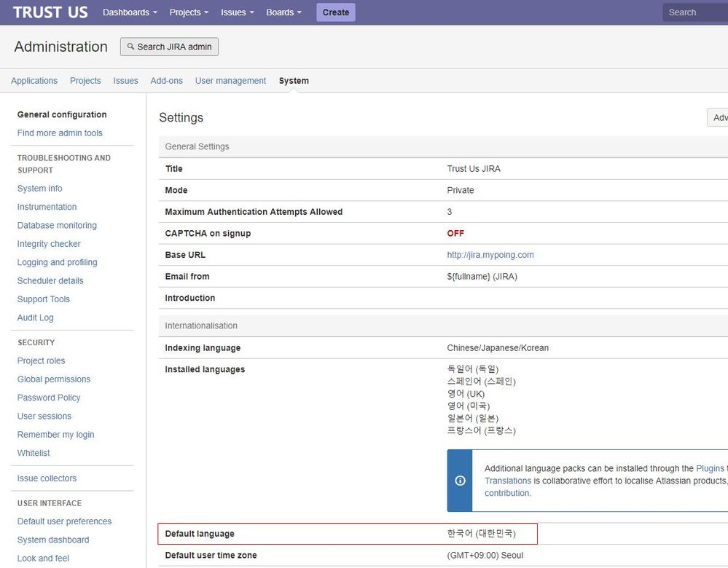This screenshot has width=728, height=568.
Task: Expand the Projects dropdown in top bar
Action: (189, 12)
